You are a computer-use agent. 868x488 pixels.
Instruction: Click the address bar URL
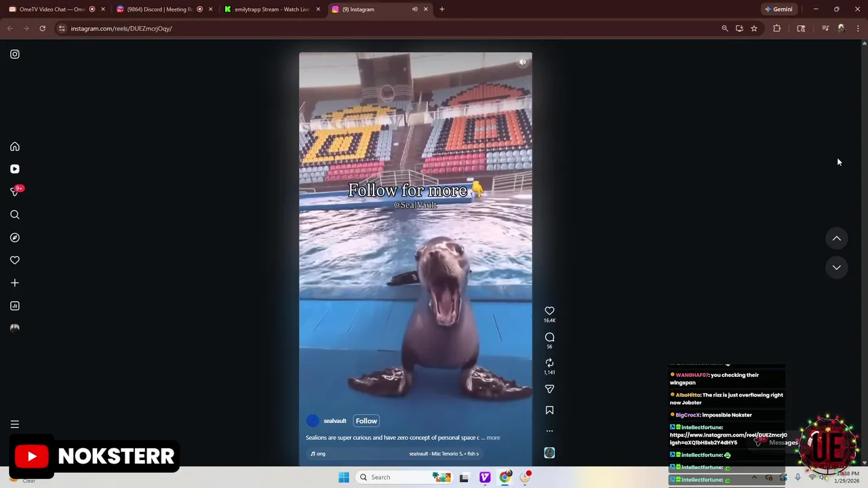[121, 28]
